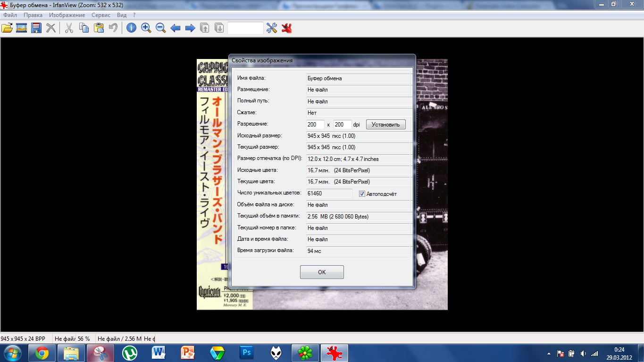Click the Open file folder icon
Image resolution: width=644 pixels, height=362 pixels.
coord(7,28)
